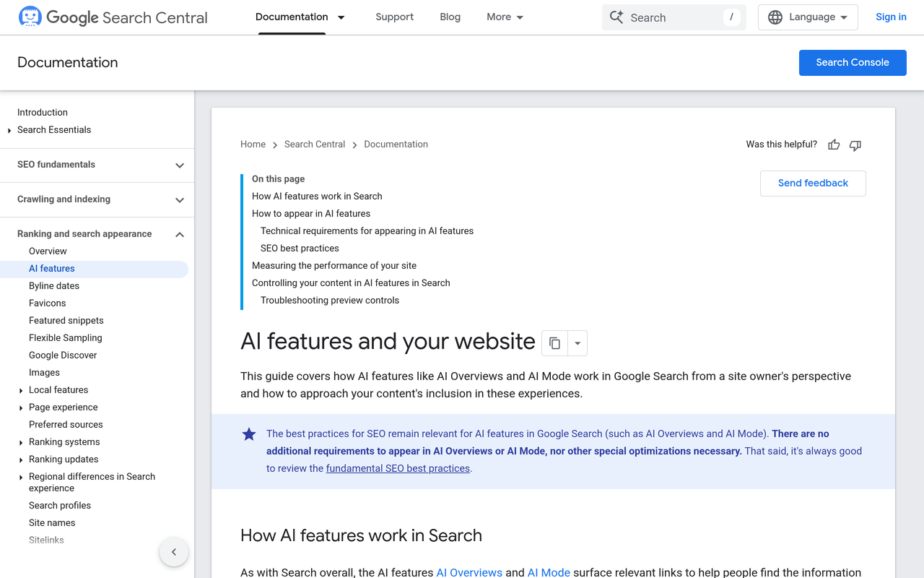This screenshot has height=578, width=924.
Task: Click the Send feedback button
Action: (x=813, y=184)
